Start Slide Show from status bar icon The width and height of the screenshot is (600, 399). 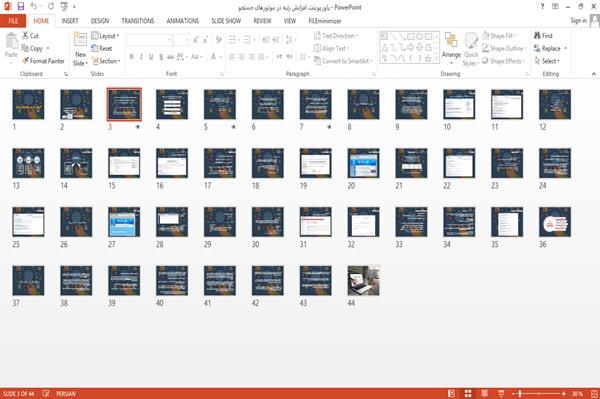pyautogui.click(x=501, y=394)
